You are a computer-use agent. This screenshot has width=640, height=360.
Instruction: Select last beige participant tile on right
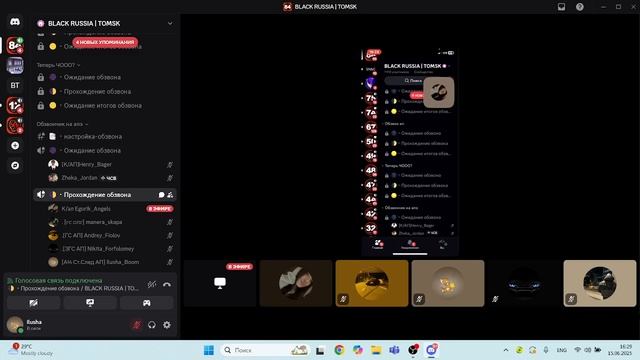pos(600,283)
